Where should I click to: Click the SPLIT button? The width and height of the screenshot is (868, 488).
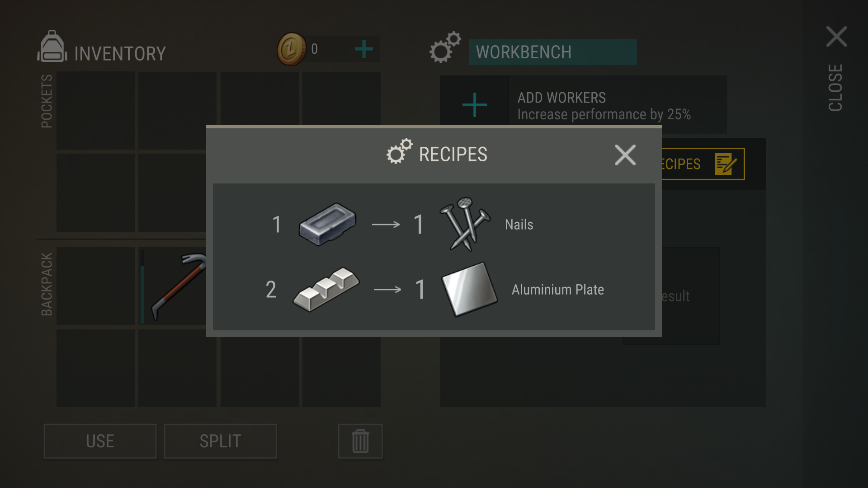coord(220,441)
